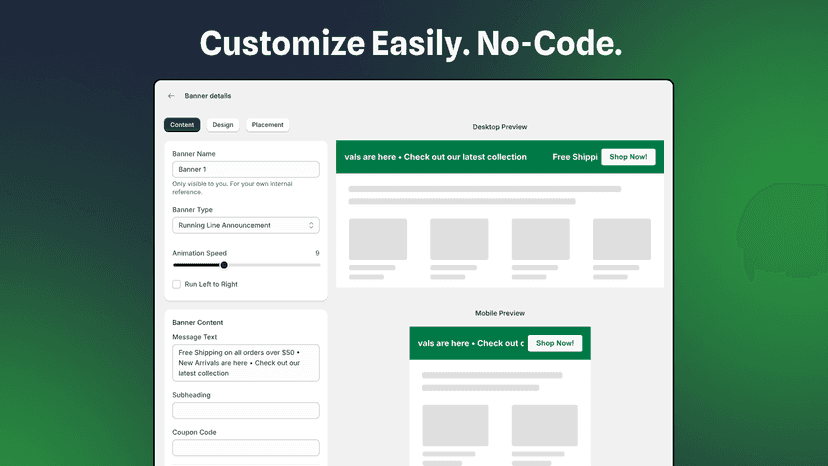Click the Message Text field
This screenshot has width=828, height=466.
pos(246,362)
